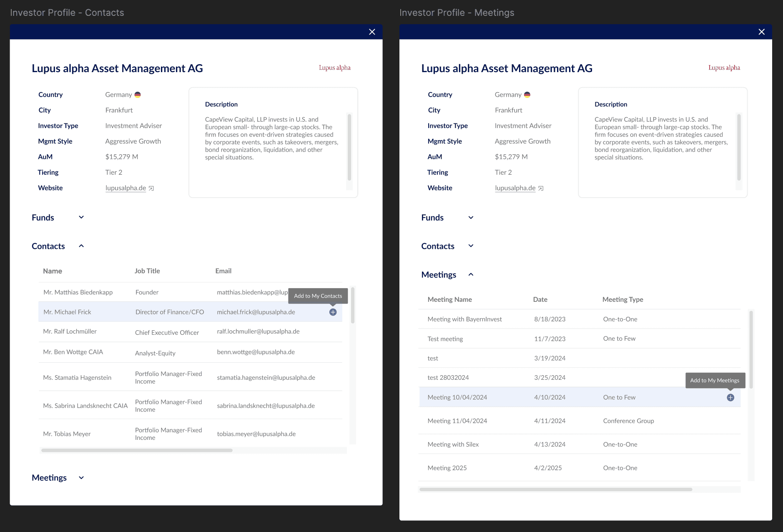The width and height of the screenshot is (783, 532).
Task: Click German flag icon in Contacts window
Action: coord(138,95)
